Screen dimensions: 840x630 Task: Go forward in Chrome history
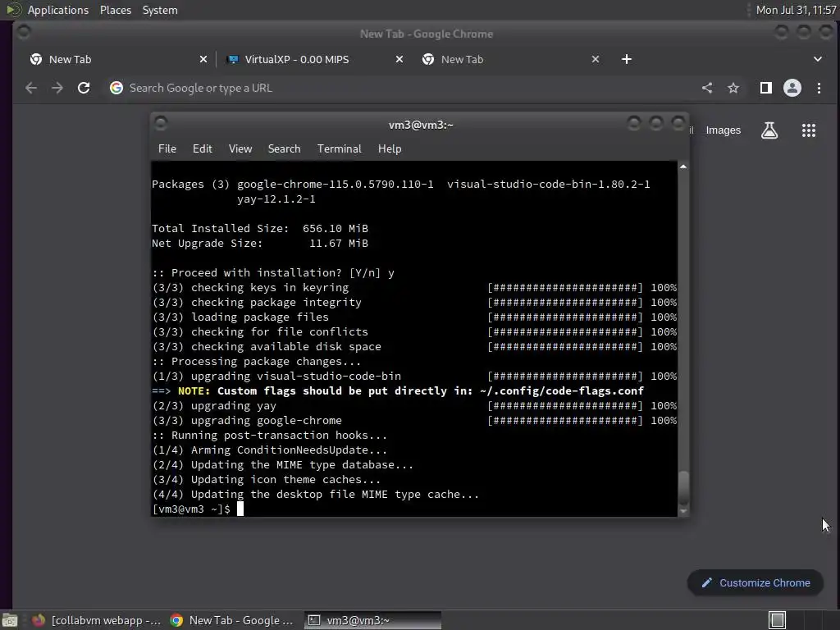click(57, 88)
